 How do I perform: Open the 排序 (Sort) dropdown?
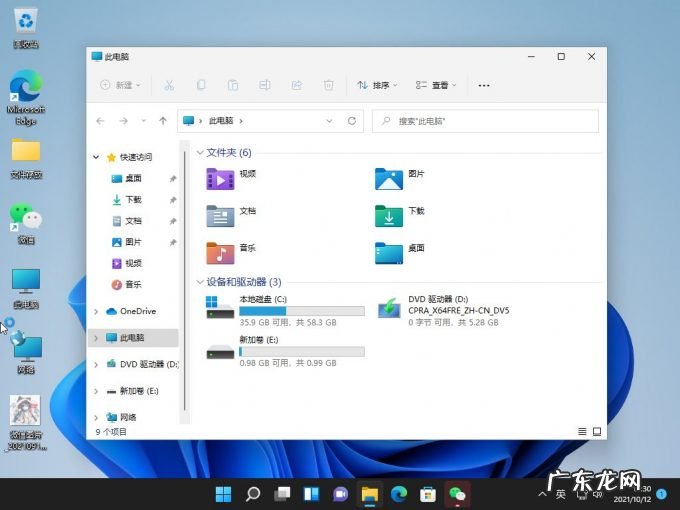(x=377, y=85)
